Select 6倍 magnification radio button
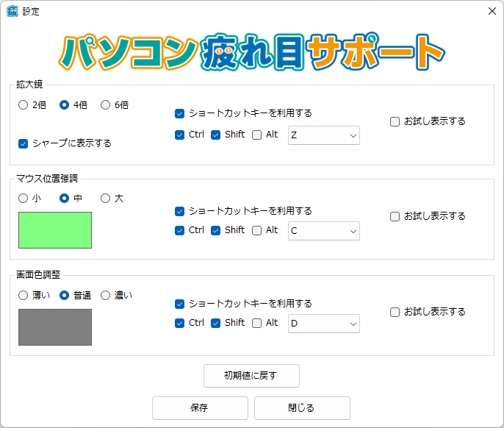This screenshot has width=504, height=428. [106, 105]
